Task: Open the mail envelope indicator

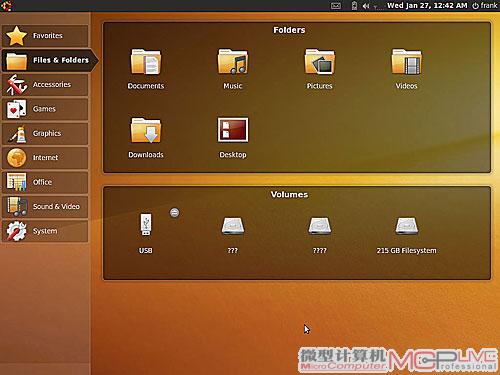Action: pyautogui.click(x=336, y=6)
